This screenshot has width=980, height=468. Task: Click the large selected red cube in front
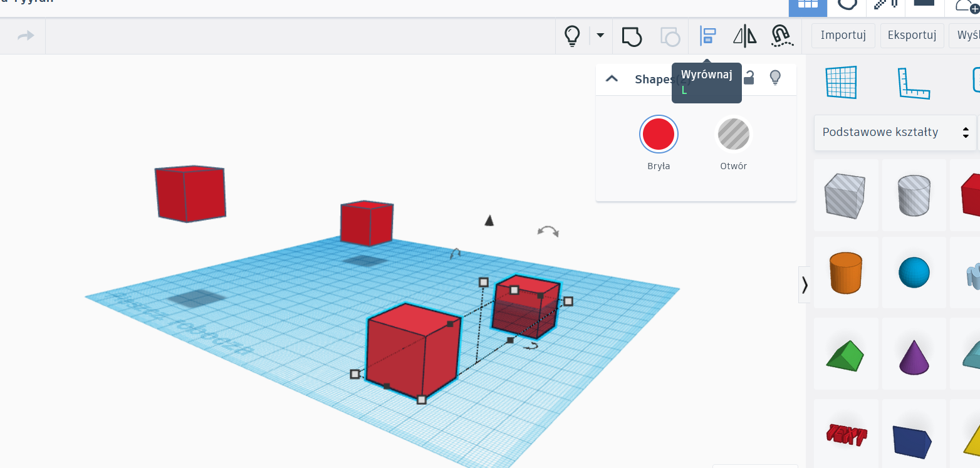click(x=414, y=351)
